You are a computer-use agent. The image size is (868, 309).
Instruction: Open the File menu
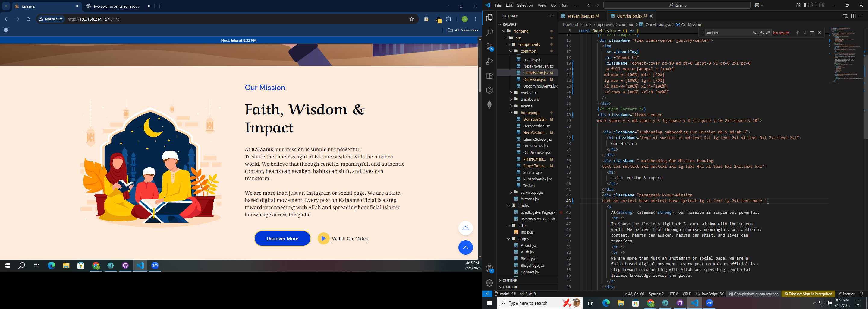click(x=498, y=5)
